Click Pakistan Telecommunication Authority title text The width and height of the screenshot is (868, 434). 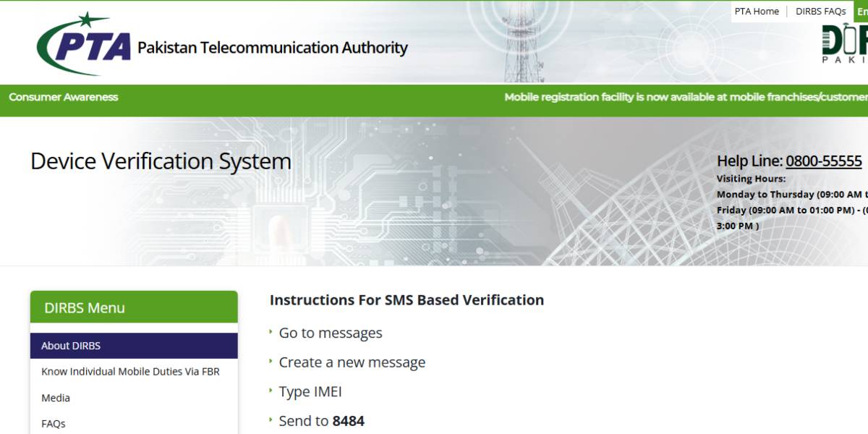[272, 48]
